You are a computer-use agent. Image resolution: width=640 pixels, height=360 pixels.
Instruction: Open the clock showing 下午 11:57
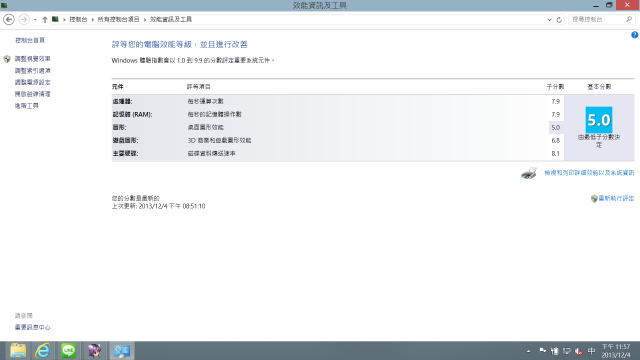click(616, 351)
